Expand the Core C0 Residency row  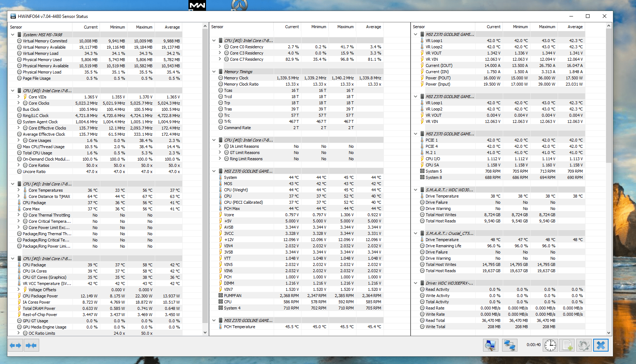pos(220,47)
